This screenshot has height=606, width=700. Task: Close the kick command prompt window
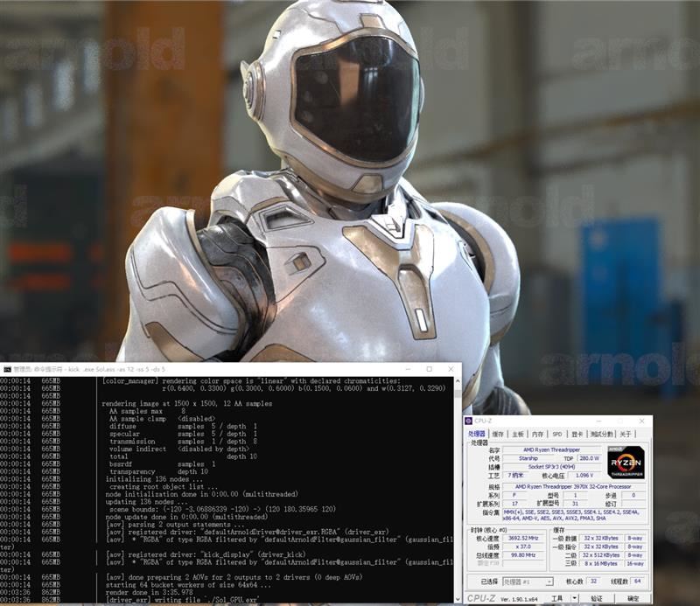point(451,369)
